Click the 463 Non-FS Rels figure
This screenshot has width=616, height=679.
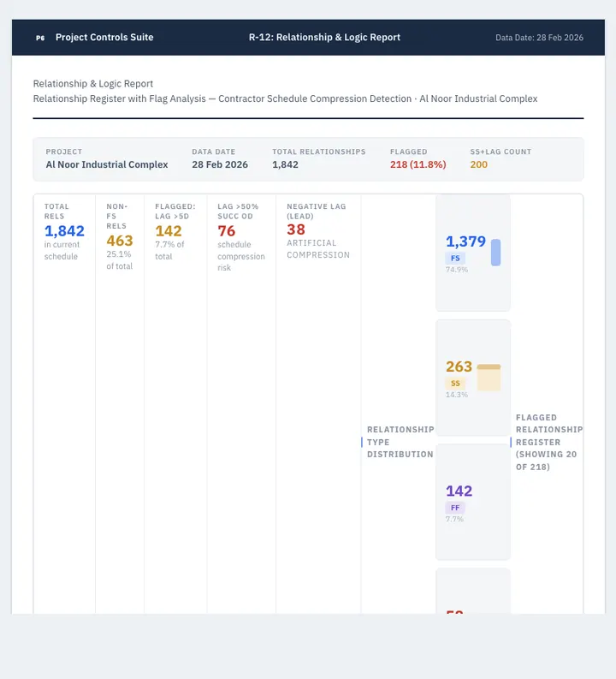[x=120, y=241]
